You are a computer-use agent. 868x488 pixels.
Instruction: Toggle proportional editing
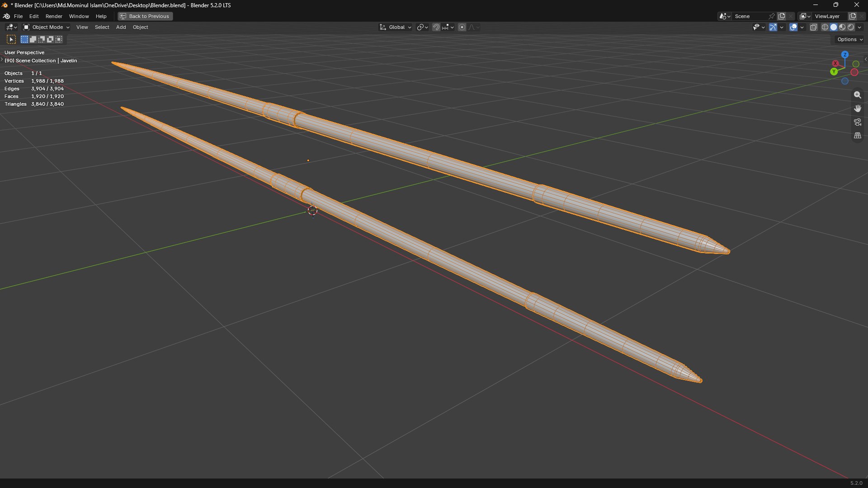pyautogui.click(x=462, y=27)
